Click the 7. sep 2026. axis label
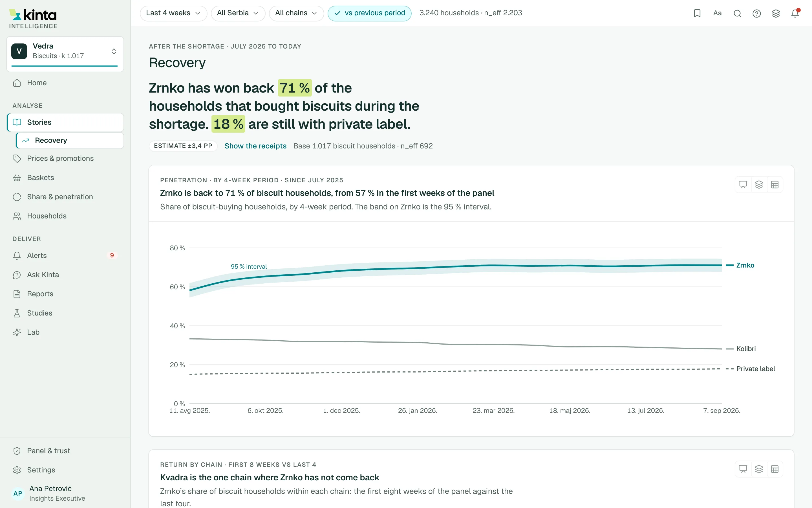Image resolution: width=812 pixels, height=508 pixels. point(721,411)
